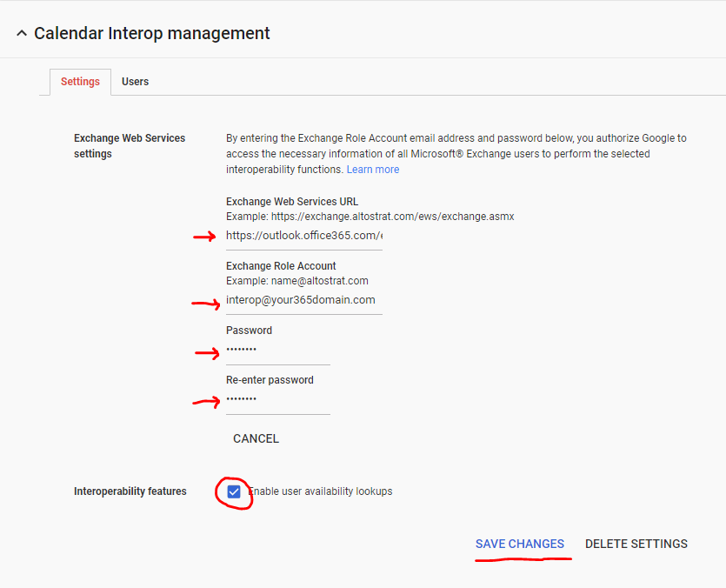Click DELETE SETTINGS
Image resolution: width=726 pixels, height=588 pixels.
click(636, 544)
